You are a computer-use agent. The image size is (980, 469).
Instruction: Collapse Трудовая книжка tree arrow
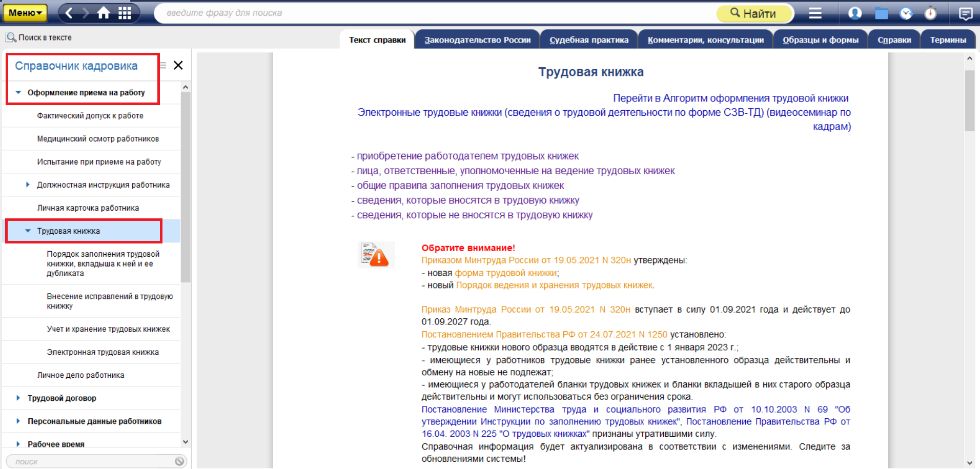click(x=28, y=231)
